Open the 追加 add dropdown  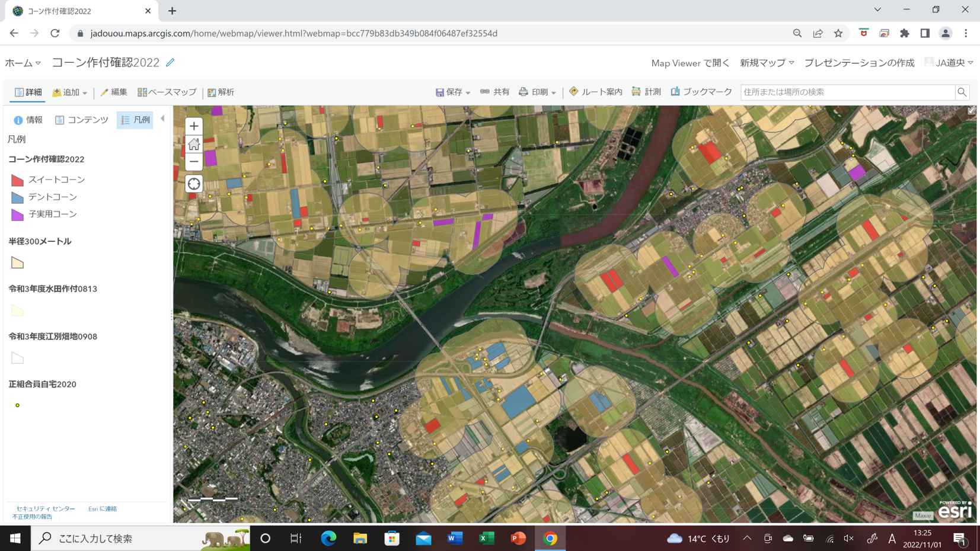click(70, 92)
